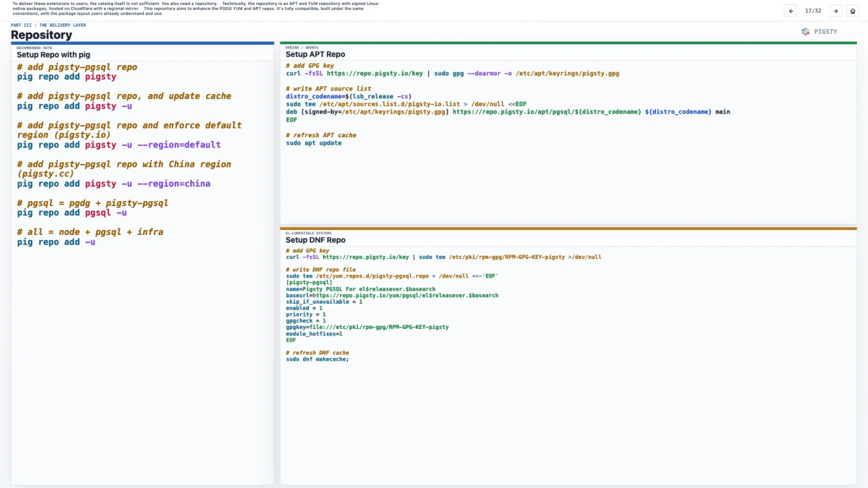This screenshot has width=868, height=488.
Task: Select the curl line piping to gpg --dearmor
Action: (452, 73)
